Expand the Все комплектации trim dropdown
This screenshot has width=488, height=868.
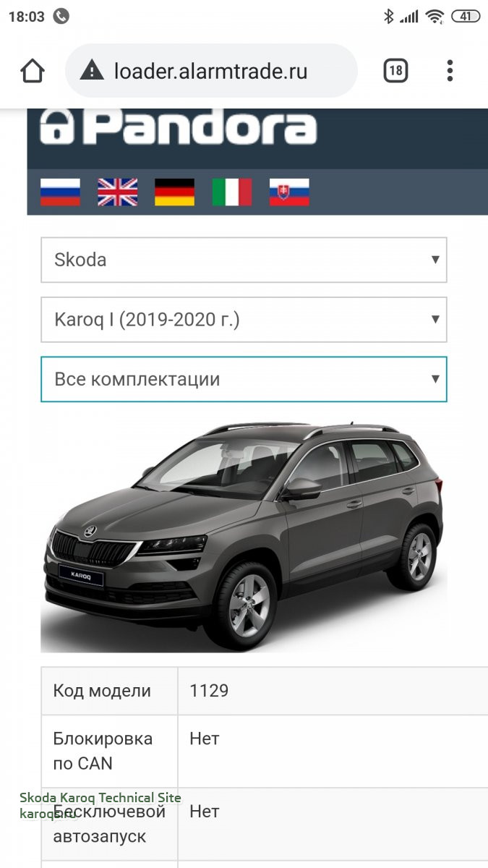pos(244,379)
